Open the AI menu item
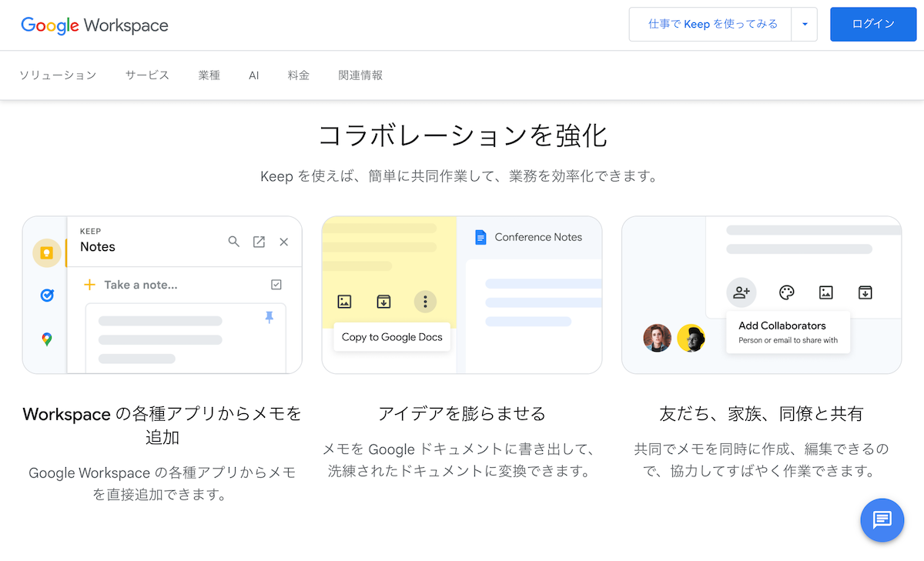This screenshot has width=924, height=561. 254,75
